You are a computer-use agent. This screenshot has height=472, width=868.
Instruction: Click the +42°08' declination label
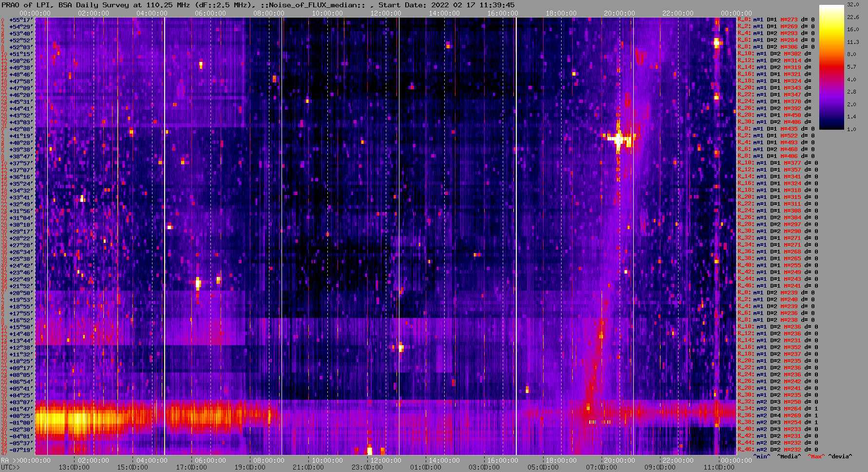[x=20, y=129]
